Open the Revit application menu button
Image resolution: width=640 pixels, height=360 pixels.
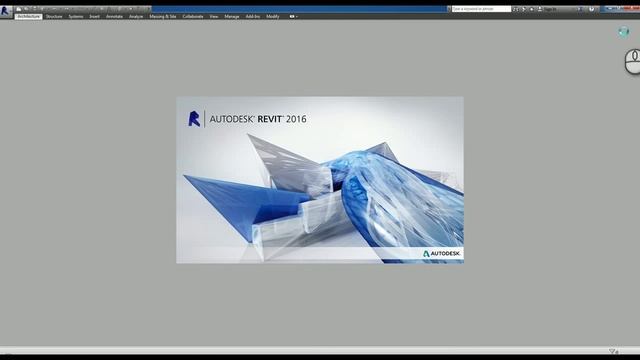pyautogui.click(x=6, y=12)
